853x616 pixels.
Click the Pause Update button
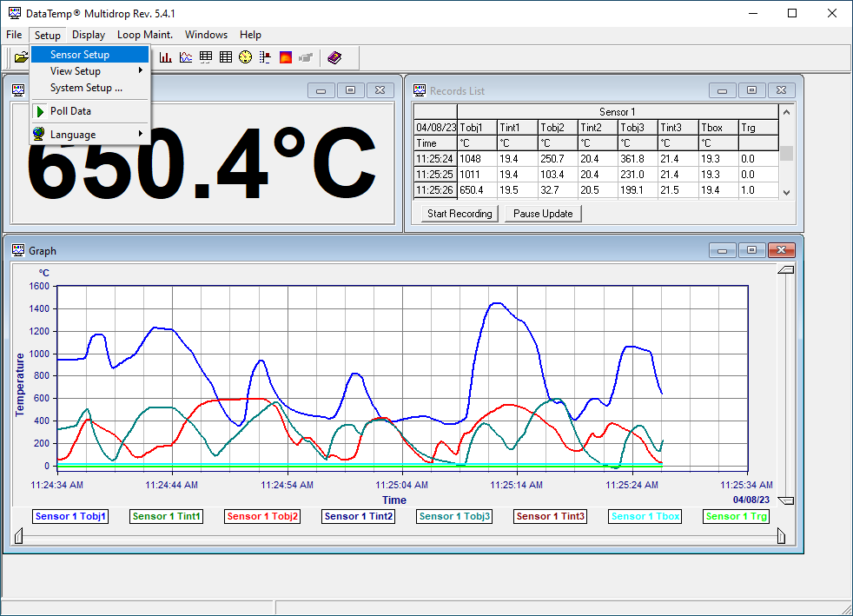[543, 214]
